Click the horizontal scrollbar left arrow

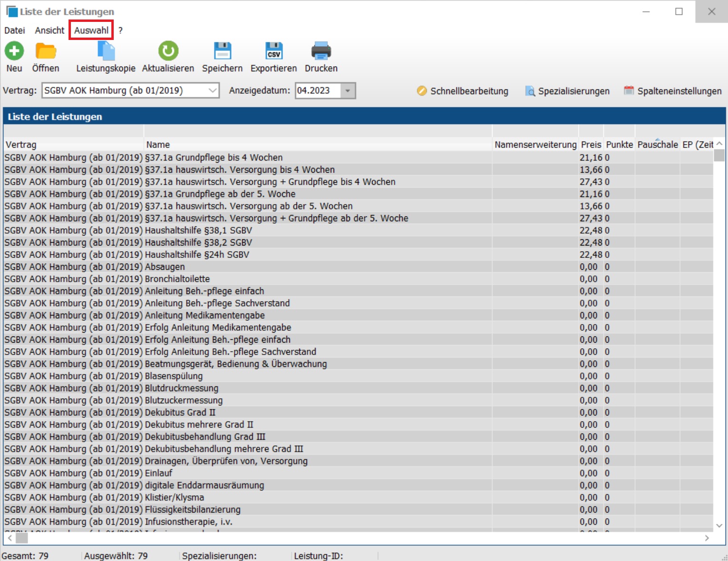pos(10,538)
